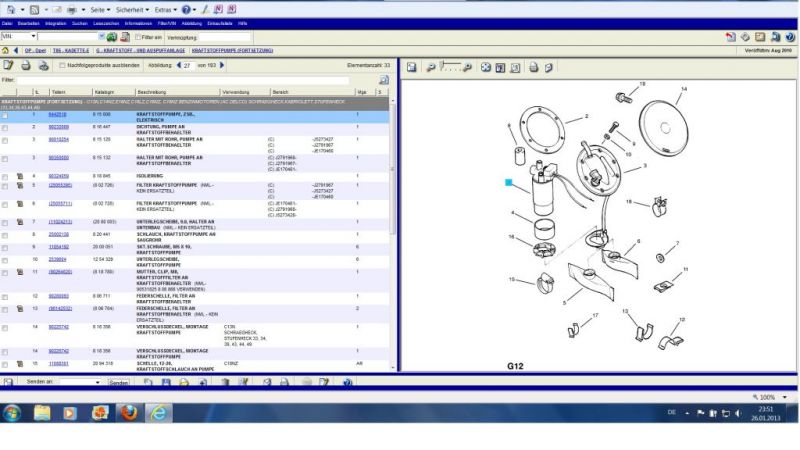Click the filter search icon right of Filter field

tap(384, 79)
